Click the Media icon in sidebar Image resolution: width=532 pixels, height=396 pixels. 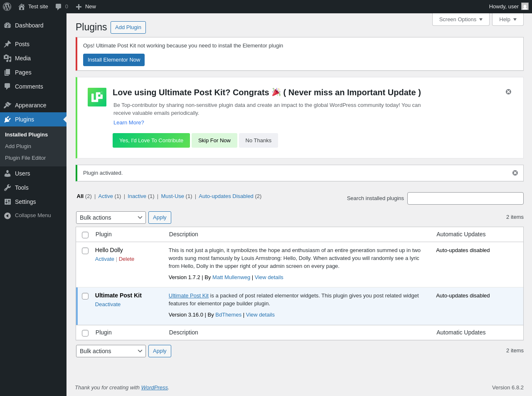tap(7, 58)
